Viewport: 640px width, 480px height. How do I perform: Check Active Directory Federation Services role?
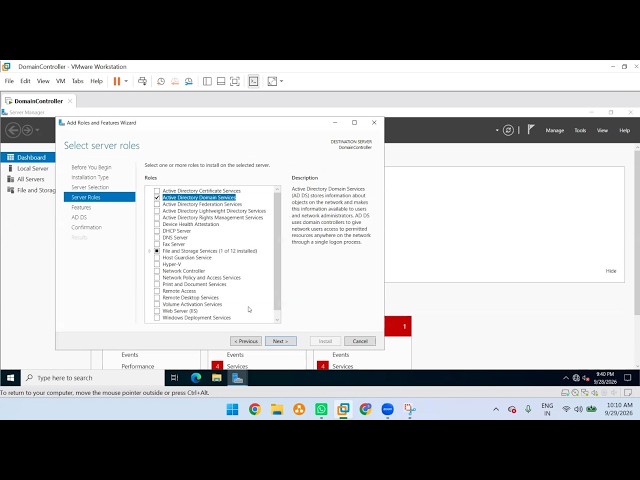pos(157,204)
